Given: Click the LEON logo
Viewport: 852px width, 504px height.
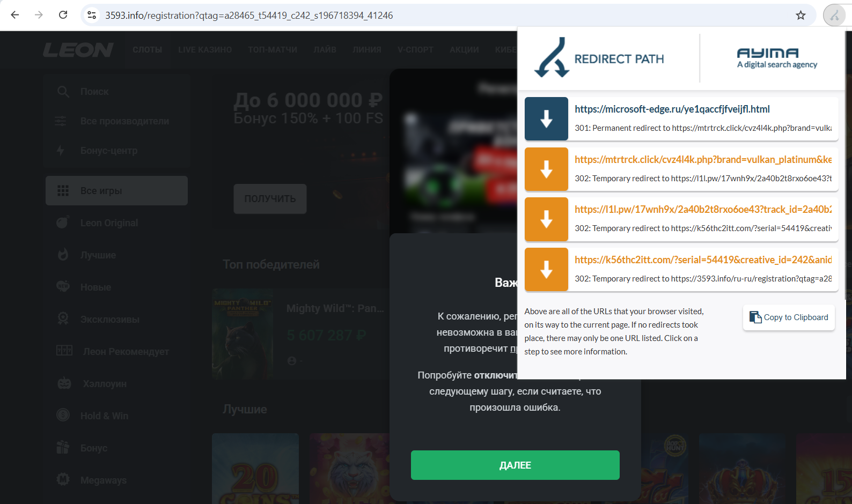Looking at the screenshot, I should 78,50.
